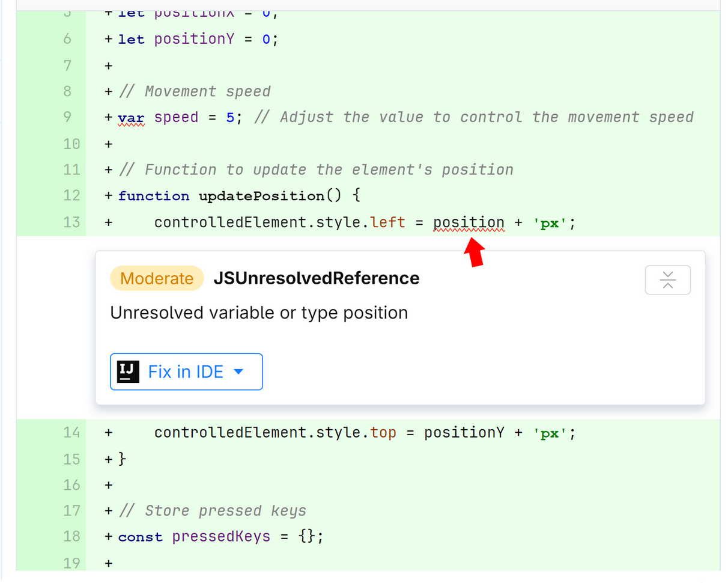
Task: Click line number 13 in the gutter
Action: pos(71,222)
